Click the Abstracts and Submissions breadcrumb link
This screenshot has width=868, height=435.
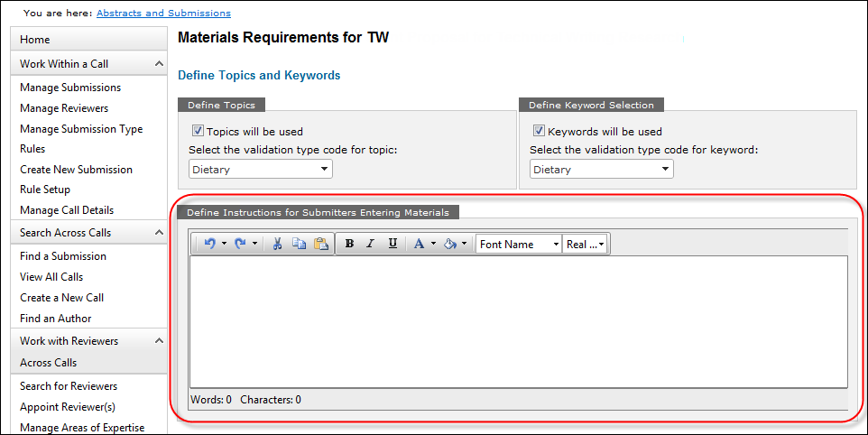click(x=163, y=14)
